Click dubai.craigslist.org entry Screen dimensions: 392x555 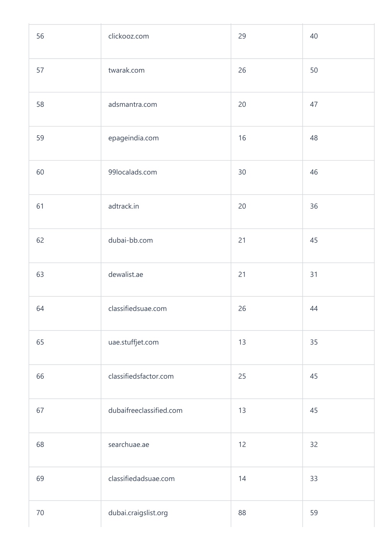138,513
